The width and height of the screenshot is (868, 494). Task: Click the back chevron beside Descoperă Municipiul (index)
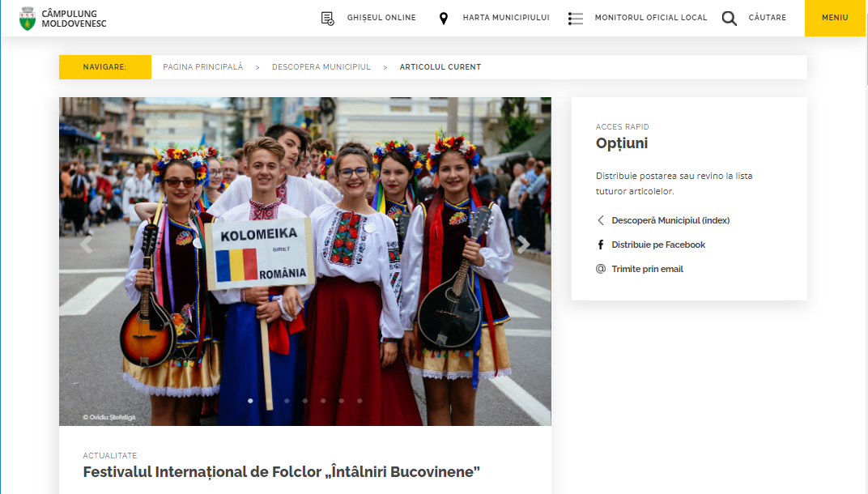[x=601, y=220]
